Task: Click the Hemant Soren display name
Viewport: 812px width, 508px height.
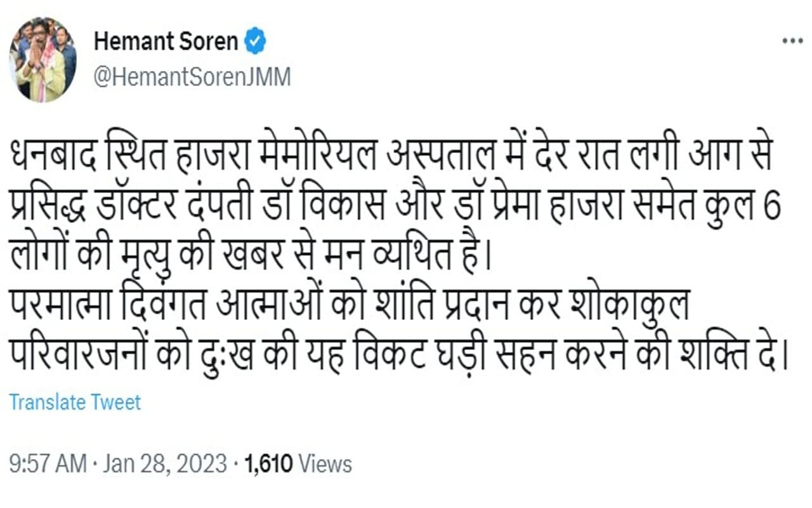Action: pos(166,43)
